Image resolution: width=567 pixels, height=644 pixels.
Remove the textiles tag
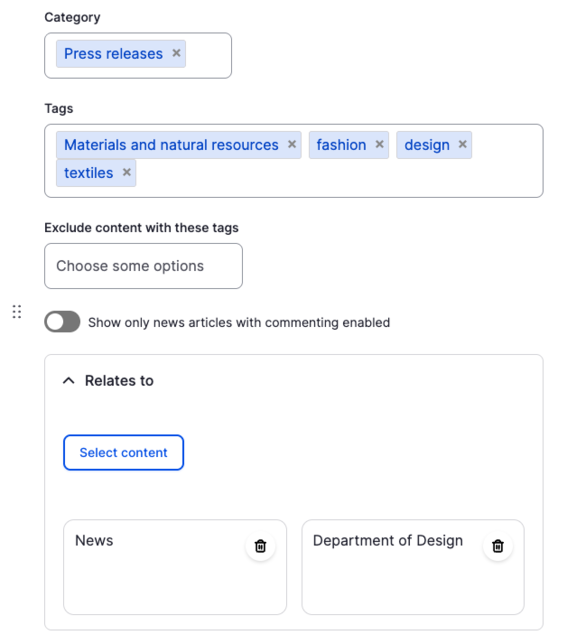click(x=127, y=172)
